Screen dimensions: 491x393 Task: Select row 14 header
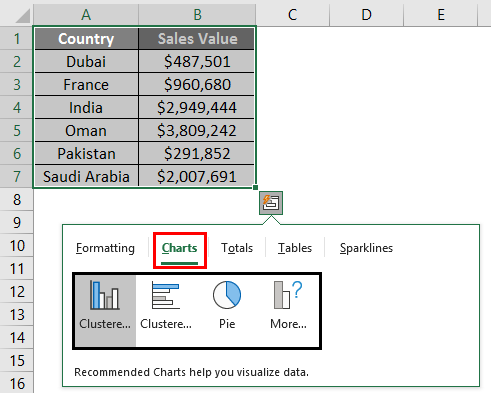pyautogui.click(x=17, y=338)
